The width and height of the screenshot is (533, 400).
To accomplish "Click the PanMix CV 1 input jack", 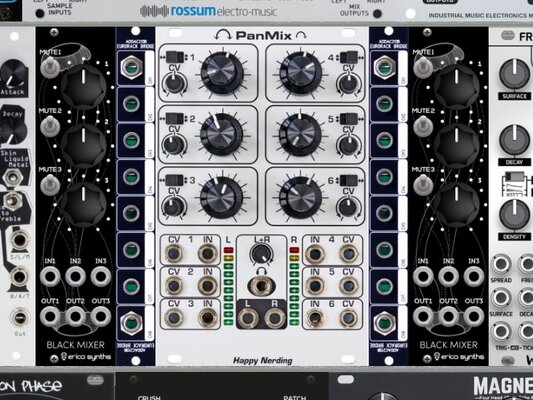I will pos(174,254).
